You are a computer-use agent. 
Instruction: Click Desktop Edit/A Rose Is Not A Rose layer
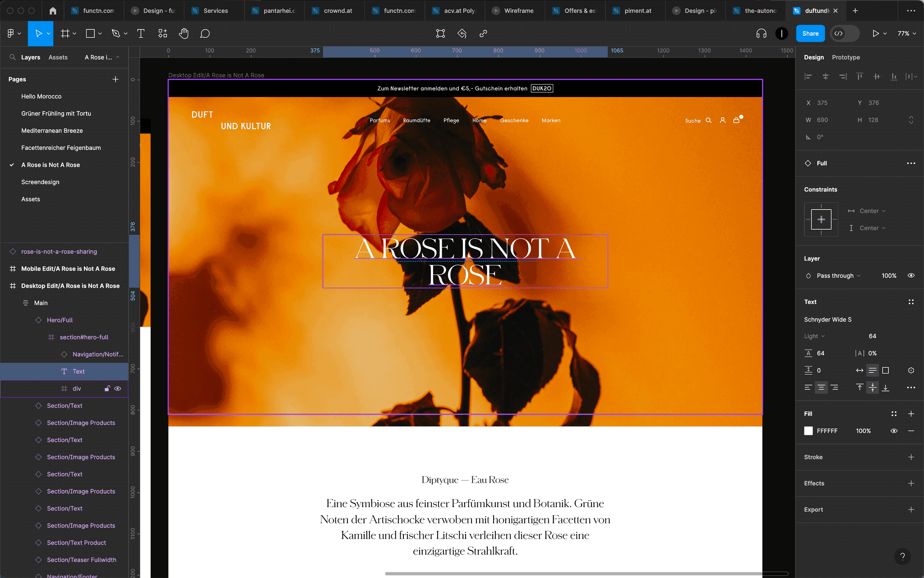70,286
